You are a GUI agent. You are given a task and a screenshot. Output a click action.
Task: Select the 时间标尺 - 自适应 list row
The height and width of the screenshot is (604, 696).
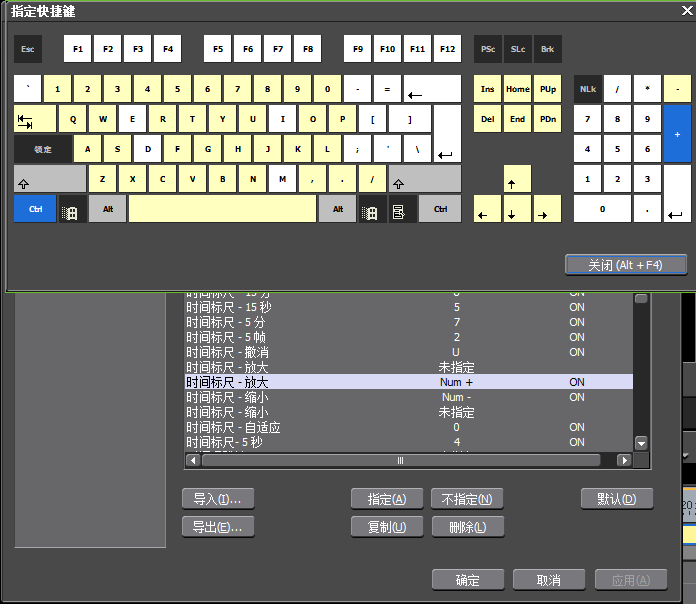(x=233, y=427)
